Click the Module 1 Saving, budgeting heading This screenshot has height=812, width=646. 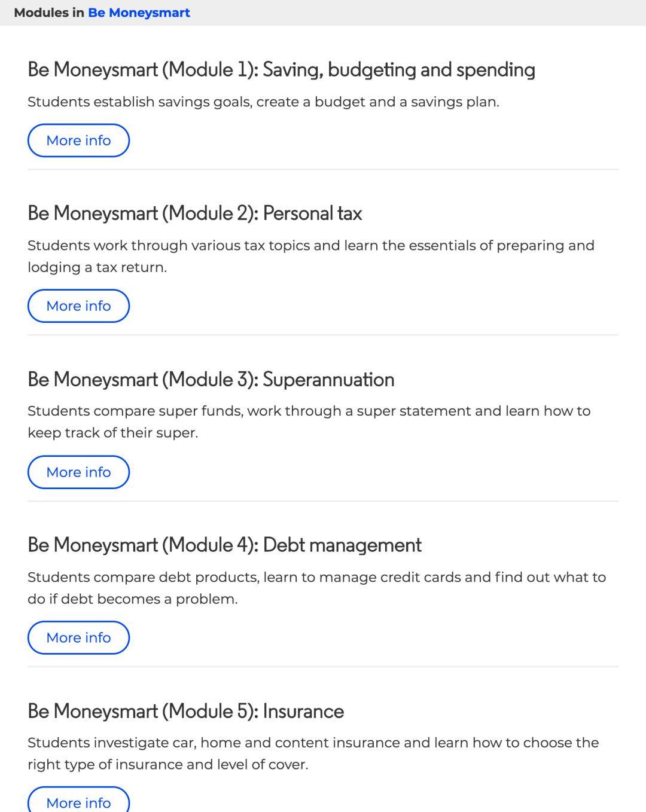click(x=281, y=70)
